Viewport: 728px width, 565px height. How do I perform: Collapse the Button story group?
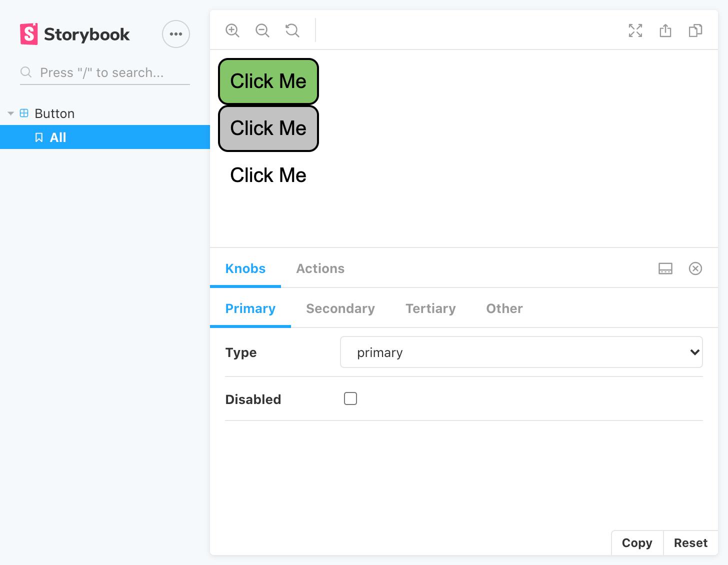point(10,113)
